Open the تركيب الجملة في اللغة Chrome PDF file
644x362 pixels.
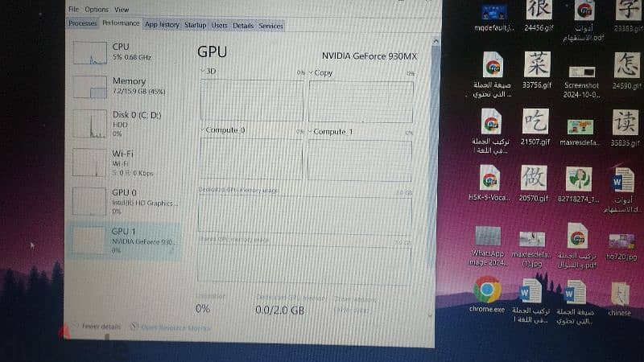pos(490,131)
